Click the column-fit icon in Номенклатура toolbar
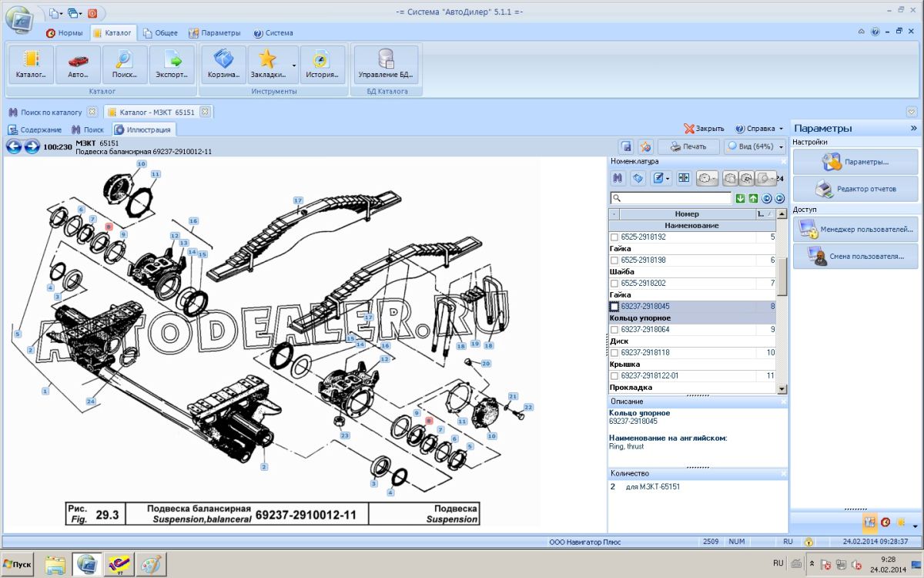Viewport: 924px width, 578px height. pos(683,178)
